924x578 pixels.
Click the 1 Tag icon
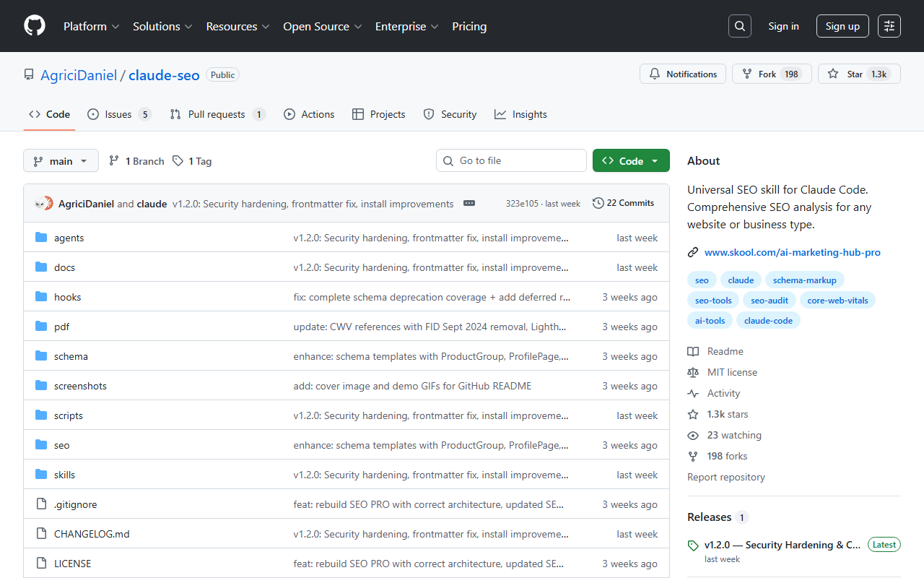click(x=178, y=161)
